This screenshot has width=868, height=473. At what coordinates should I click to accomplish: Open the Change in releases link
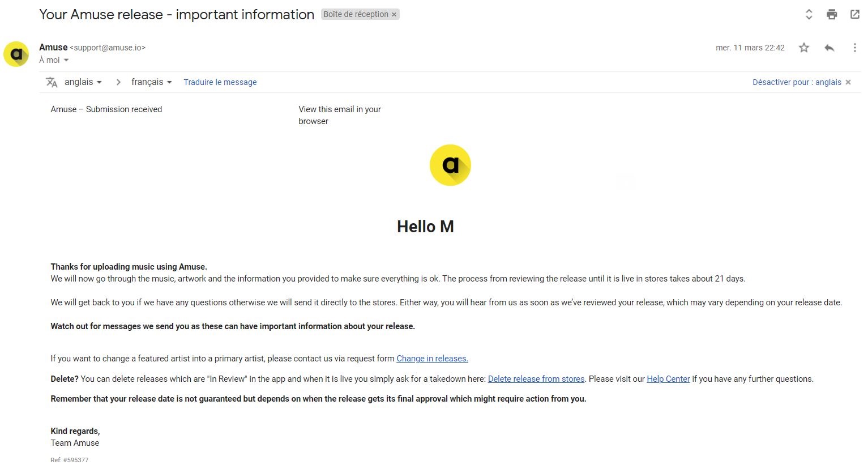tap(433, 359)
